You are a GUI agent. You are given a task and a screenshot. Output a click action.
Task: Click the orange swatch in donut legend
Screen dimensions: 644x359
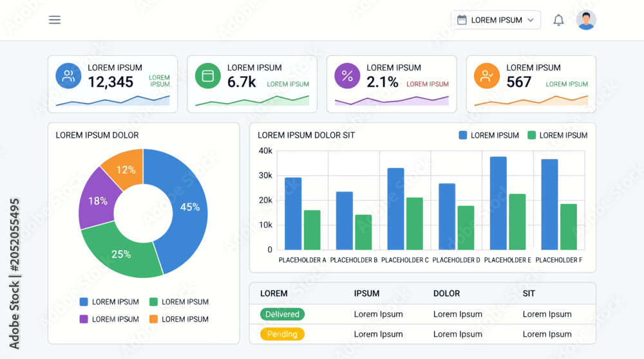(x=153, y=319)
